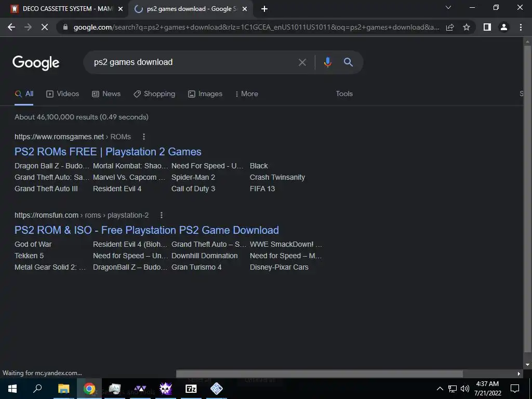The width and height of the screenshot is (532, 399).
Task: Open the 7-Zip taskbar icon
Action: [191, 389]
